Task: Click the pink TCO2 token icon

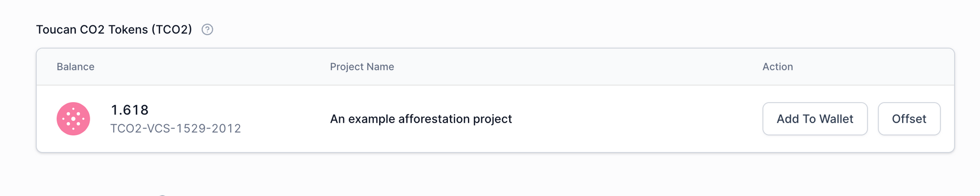Action: coord(73,119)
